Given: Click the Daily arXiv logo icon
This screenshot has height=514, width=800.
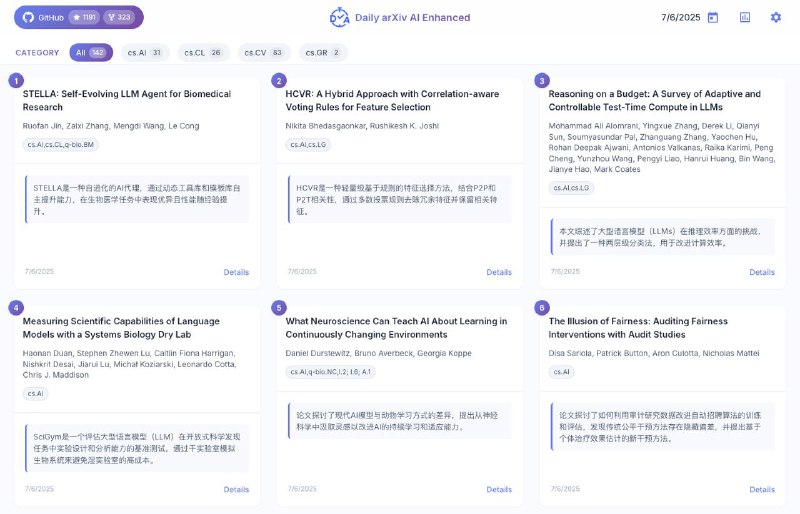Looking at the screenshot, I should pyautogui.click(x=340, y=17).
